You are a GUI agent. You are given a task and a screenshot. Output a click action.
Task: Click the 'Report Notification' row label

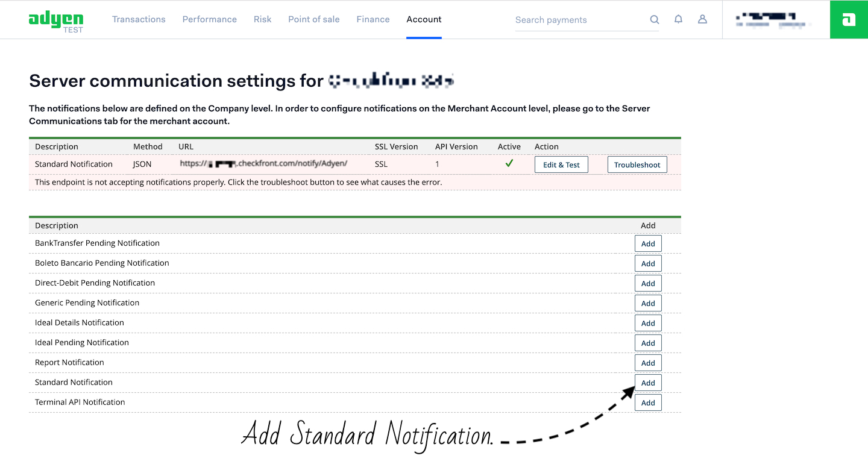pyautogui.click(x=69, y=362)
